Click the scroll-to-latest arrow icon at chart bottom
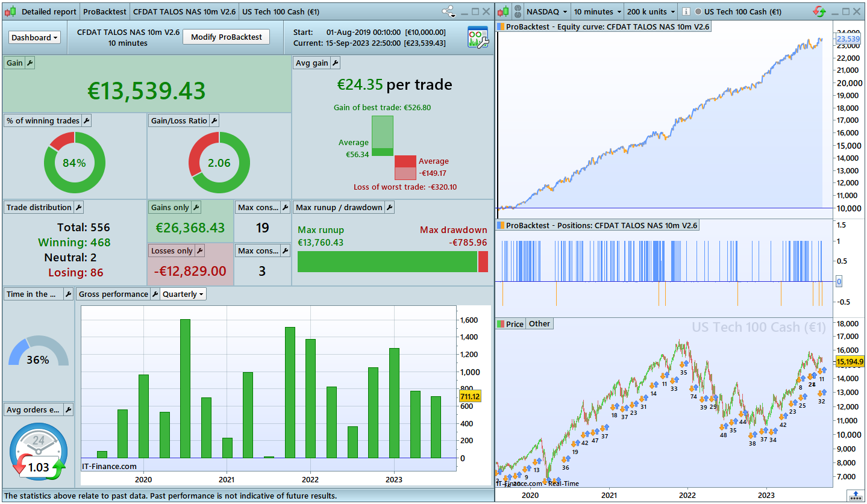Image resolution: width=867 pixels, height=504 pixels. (x=855, y=496)
